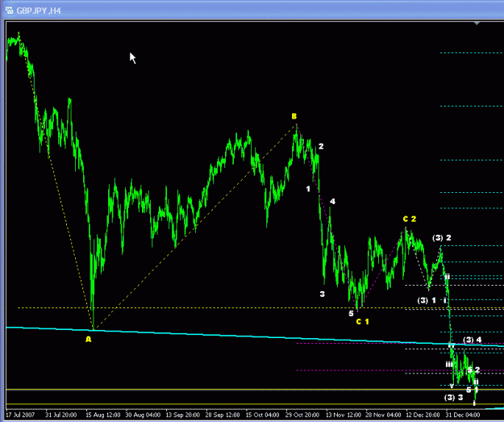
Task: Click the 15 Oct 04:00 time label
Action: click(x=262, y=415)
